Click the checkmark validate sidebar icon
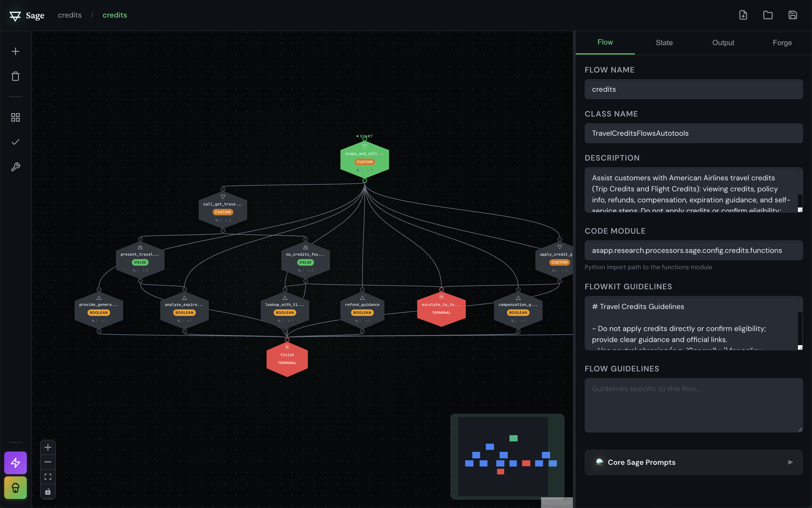 16,142
